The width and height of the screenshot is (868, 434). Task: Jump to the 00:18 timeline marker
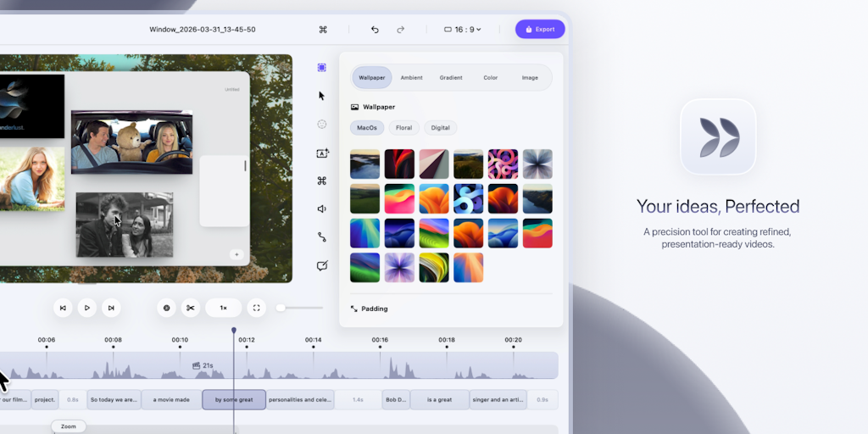(447, 340)
